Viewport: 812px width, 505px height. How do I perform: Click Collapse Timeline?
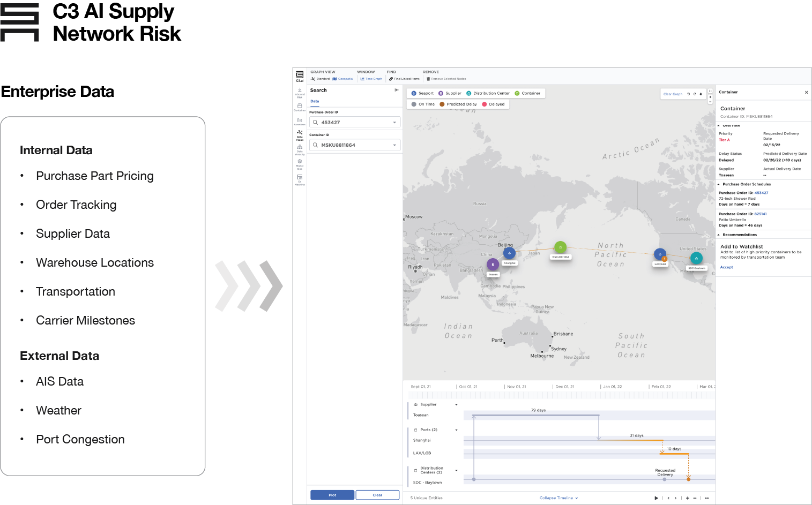tap(558, 498)
